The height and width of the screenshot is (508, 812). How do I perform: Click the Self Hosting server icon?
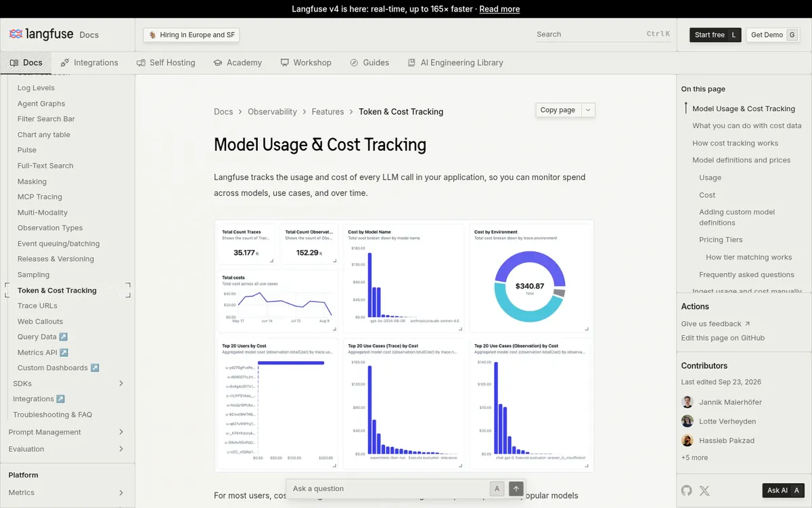coord(141,62)
